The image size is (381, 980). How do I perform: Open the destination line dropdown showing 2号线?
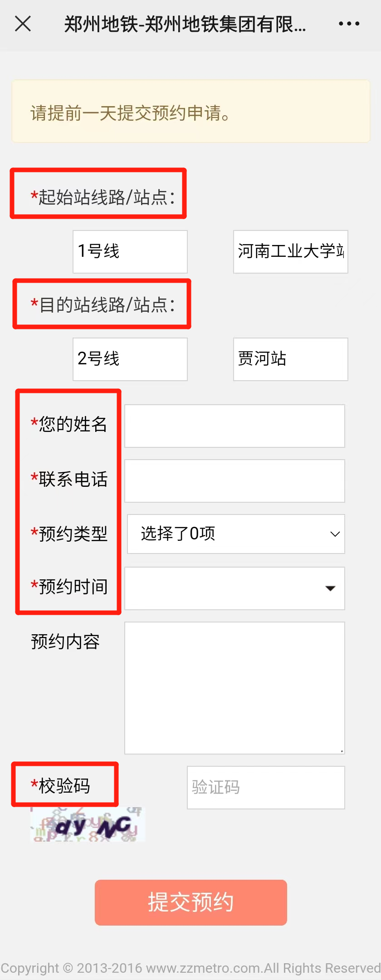tap(130, 359)
